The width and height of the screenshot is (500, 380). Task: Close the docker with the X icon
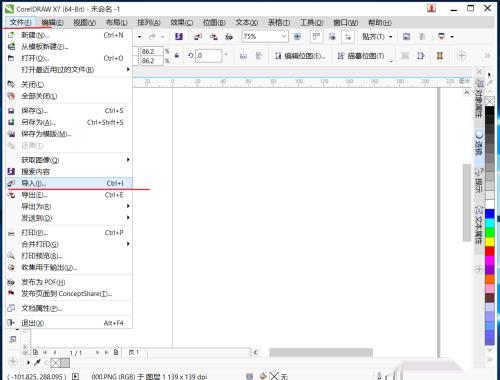[x=479, y=72]
